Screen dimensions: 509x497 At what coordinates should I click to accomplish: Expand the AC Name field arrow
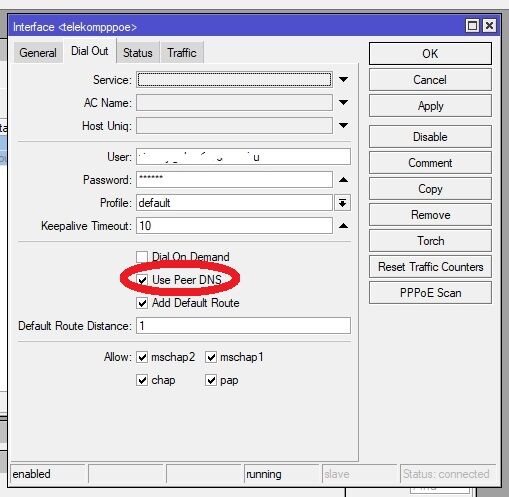pos(343,102)
